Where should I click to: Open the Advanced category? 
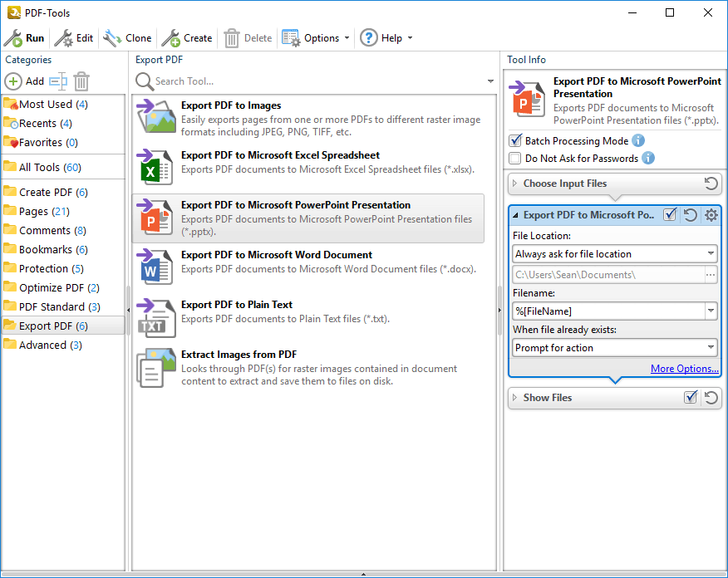click(63, 345)
